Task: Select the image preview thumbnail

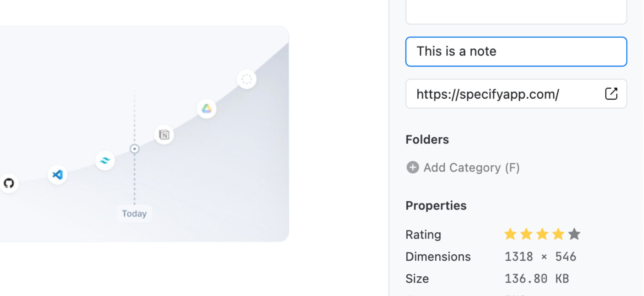Action: [144, 134]
